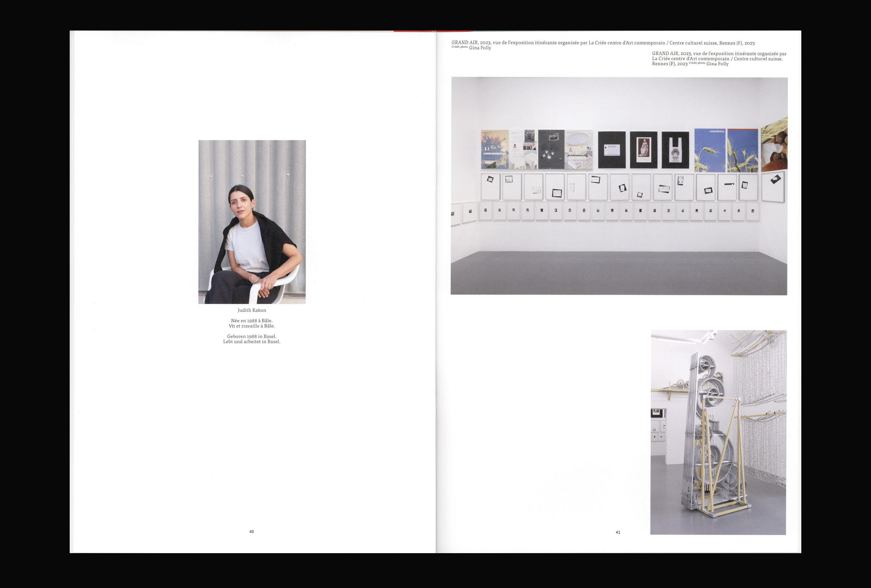Click the metal sculpture installation photo
The width and height of the screenshot is (871, 588).
point(719,432)
